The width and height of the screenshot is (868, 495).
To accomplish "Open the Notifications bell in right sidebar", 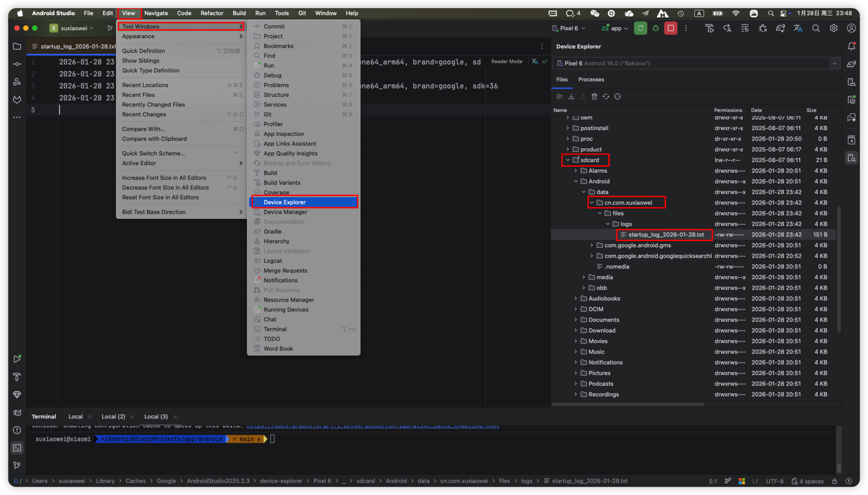I will (x=851, y=46).
